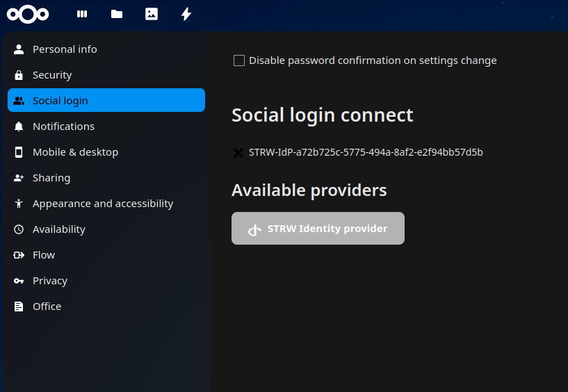Open the Activity lightning bolt icon
Image resolution: width=568 pixels, height=392 pixels.
tap(186, 14)
